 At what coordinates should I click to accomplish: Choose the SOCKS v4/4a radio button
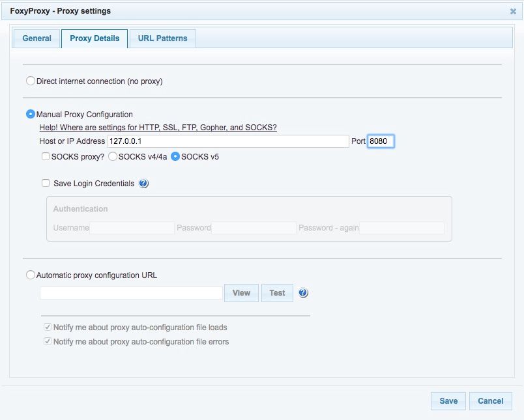[113, 156]
